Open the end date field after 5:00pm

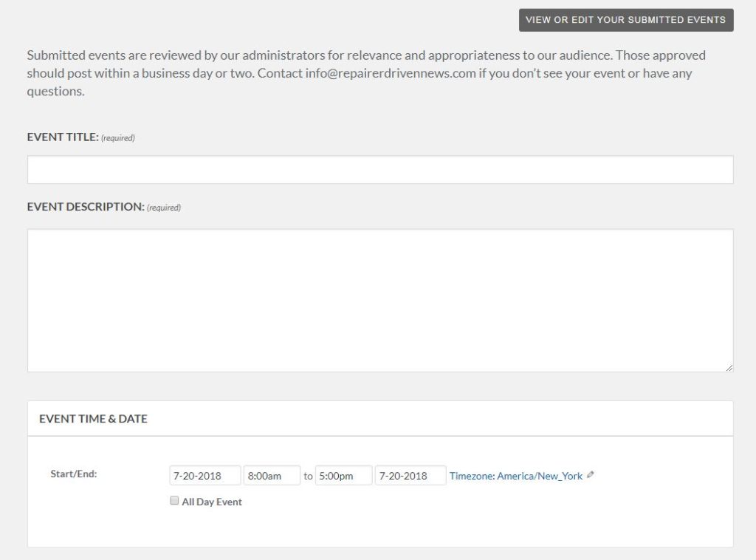point(410,476)
